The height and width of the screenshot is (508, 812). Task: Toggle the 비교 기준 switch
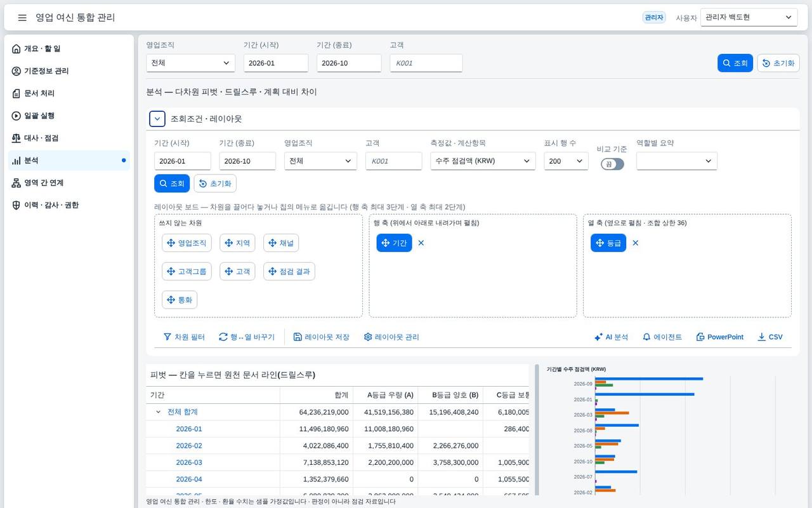613,164
